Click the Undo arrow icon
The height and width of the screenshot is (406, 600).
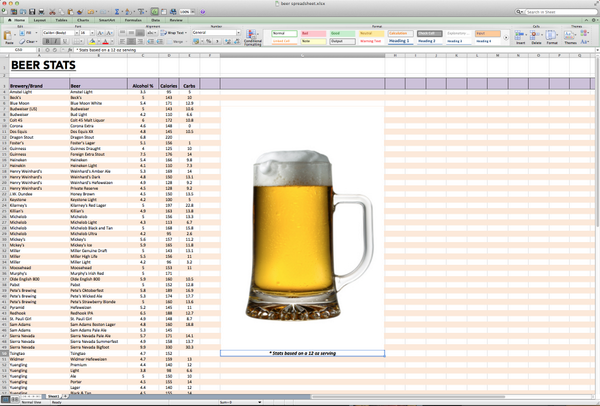(x=91, y=12)
